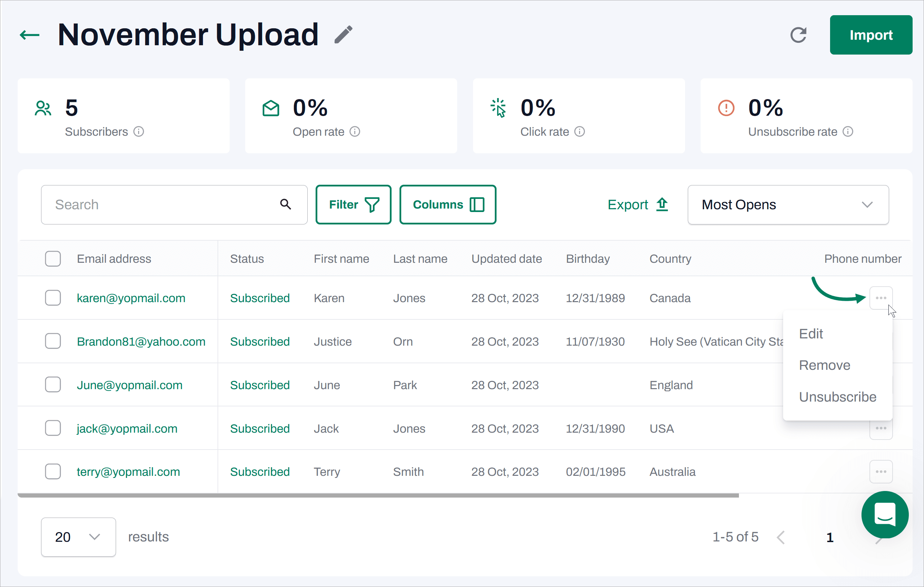Click the pencil icon to rename list

click(343, 35)
